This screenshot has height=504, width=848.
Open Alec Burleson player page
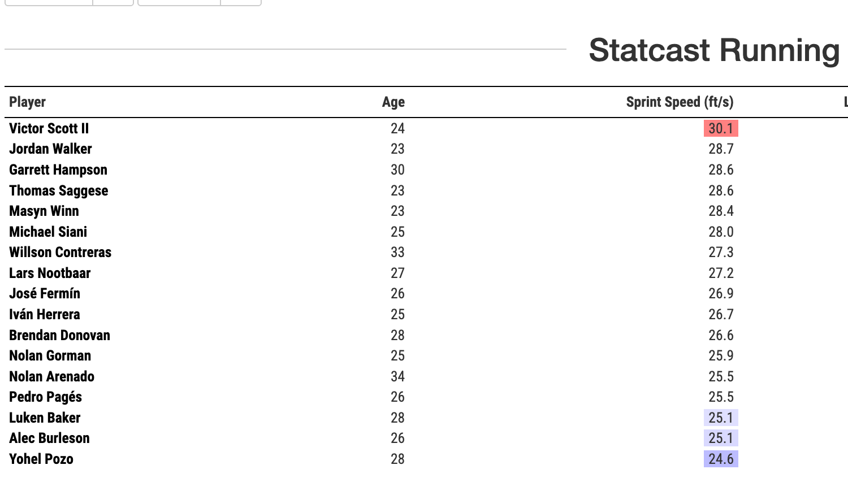click(x=49, y=438)
